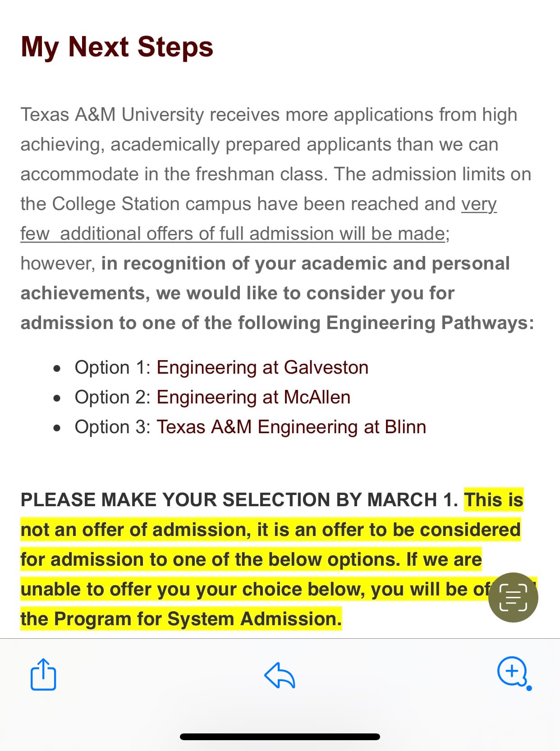This screenshot has height=751, width=560.
Task: Tap the "Option 3:" label
Action: [x=112, y=427]
